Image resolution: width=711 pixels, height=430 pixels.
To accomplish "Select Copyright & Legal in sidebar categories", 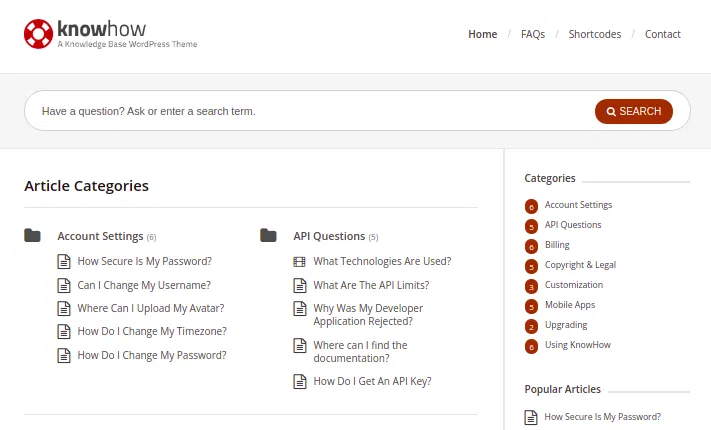I will pos(580,265).
